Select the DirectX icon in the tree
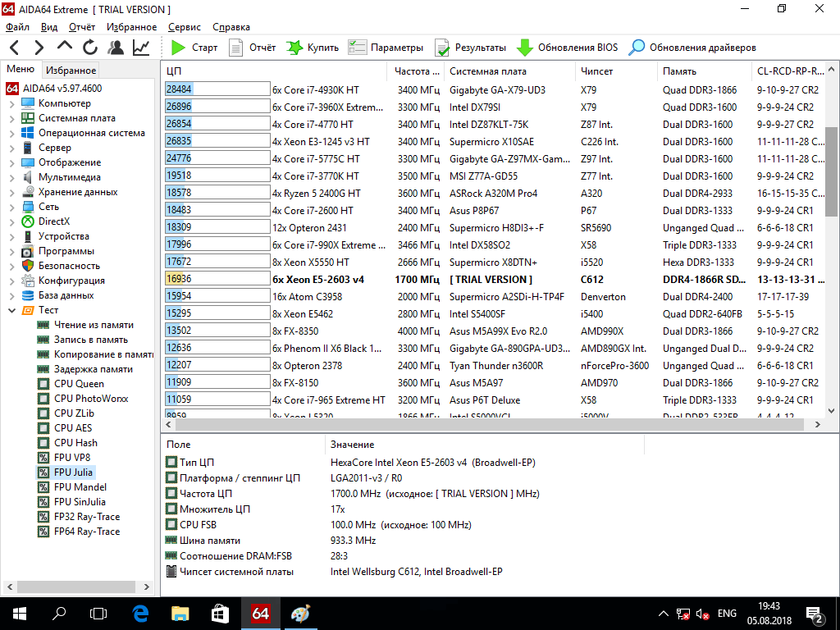Image resolution: width=840 pixels, height=630 pixels. [x=27, y=221]
